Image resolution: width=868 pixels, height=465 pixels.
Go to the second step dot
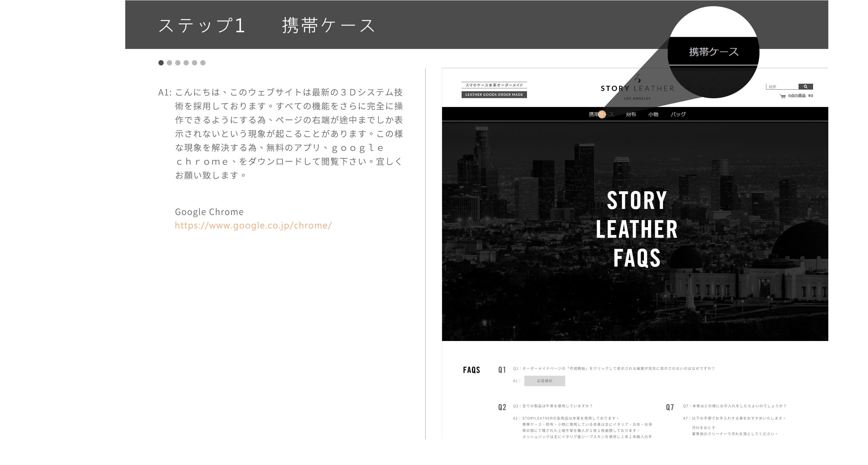point(170,63)
